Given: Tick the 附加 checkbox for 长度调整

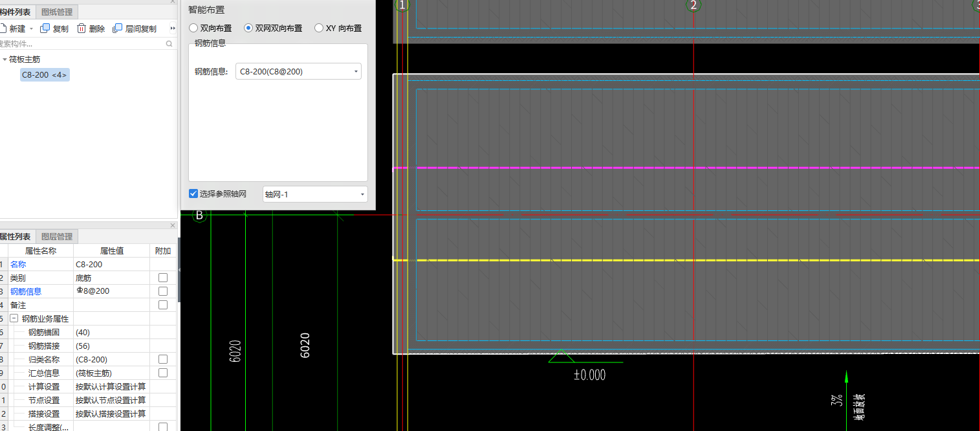Looking at the screenshot, I should (x=163, y=427).
